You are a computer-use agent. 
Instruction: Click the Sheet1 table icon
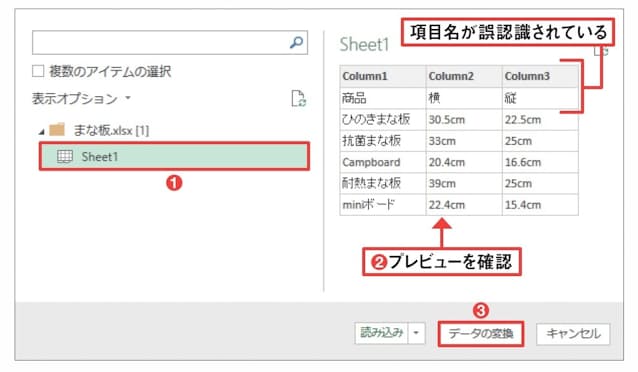click(x=65, y=156)
